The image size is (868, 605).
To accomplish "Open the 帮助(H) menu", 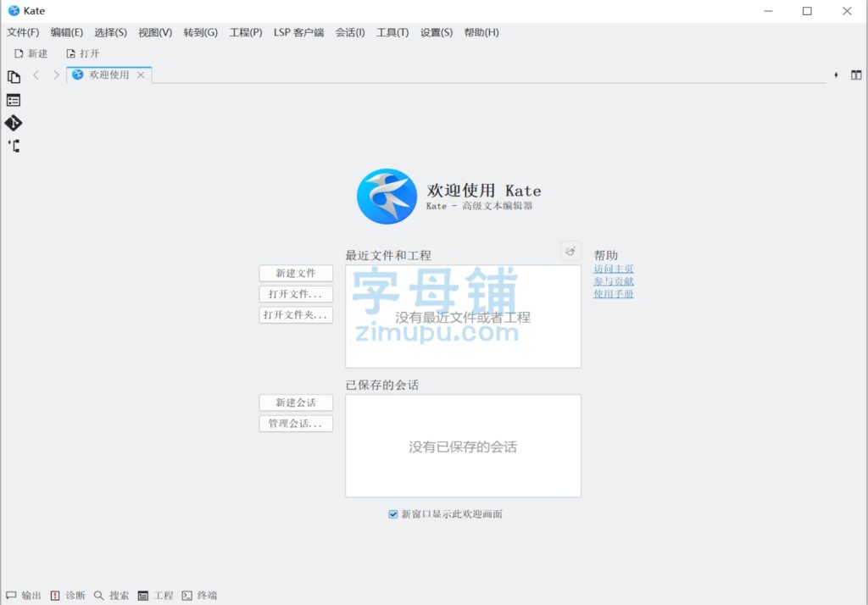I will [481, 32].
